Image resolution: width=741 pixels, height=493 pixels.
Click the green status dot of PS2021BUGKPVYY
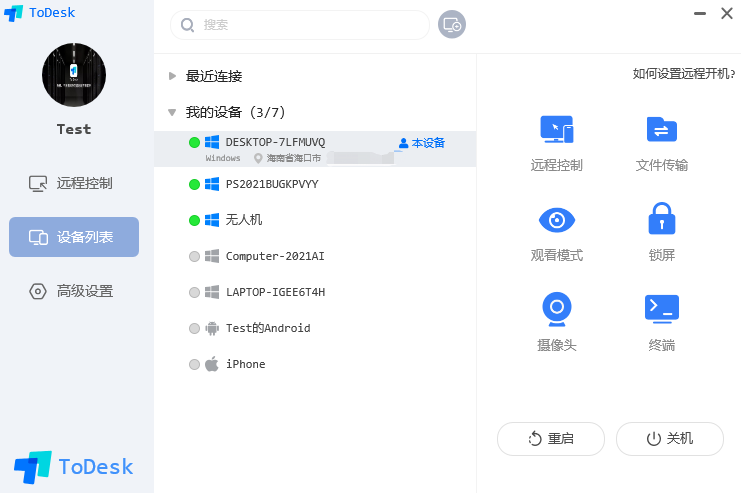[194, 184]
